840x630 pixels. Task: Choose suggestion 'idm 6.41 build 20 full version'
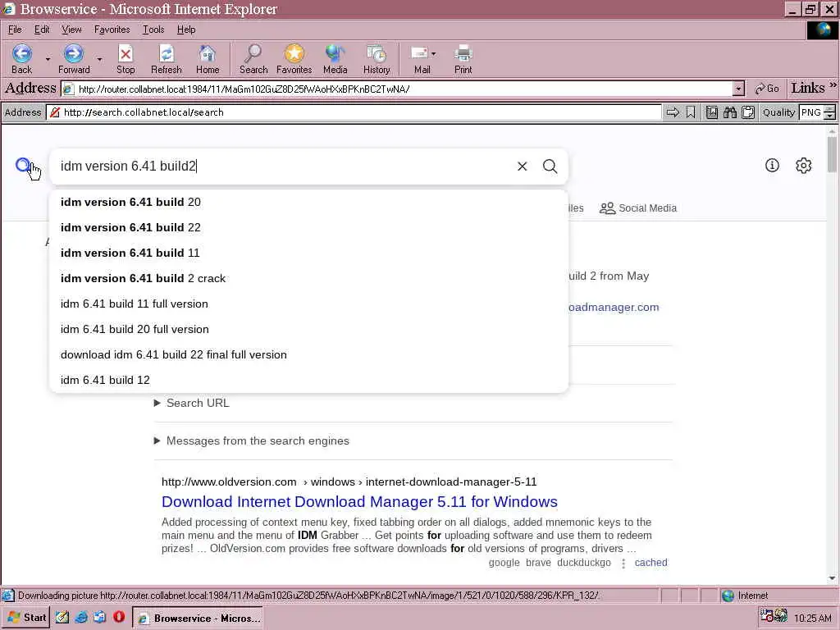click(308, 329)
